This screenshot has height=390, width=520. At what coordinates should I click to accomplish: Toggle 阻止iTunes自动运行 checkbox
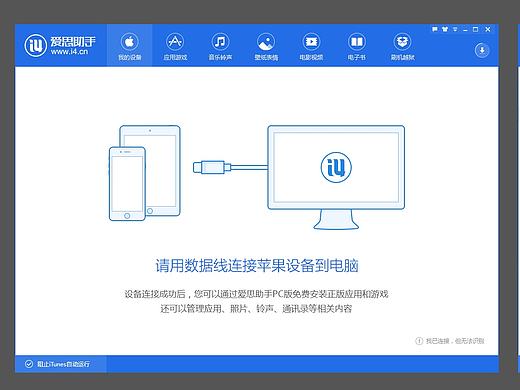tap(29, 364)
